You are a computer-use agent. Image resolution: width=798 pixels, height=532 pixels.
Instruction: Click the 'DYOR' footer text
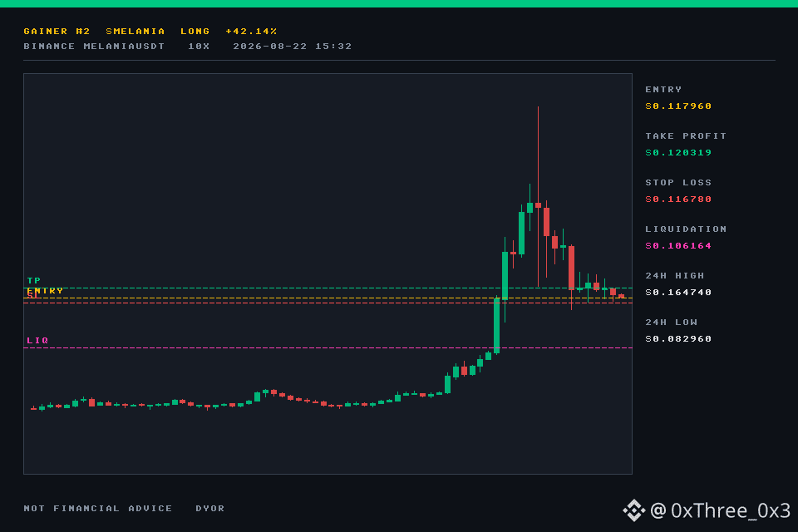209,508
